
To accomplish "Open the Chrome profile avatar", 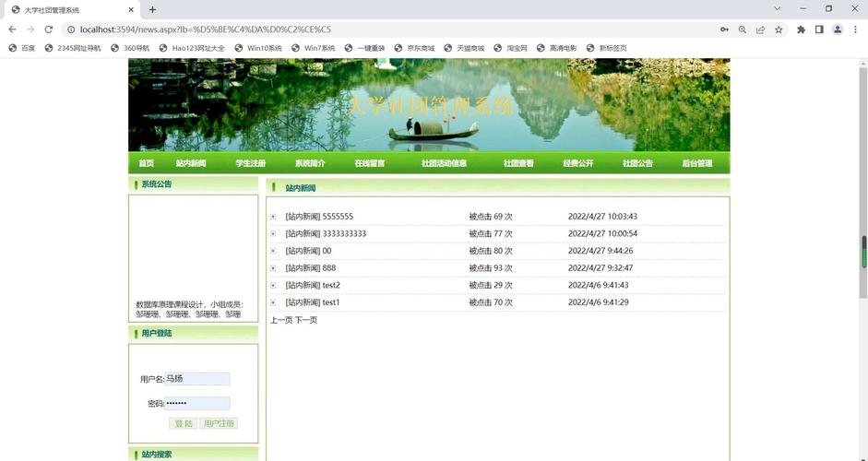I will [838, 30].
